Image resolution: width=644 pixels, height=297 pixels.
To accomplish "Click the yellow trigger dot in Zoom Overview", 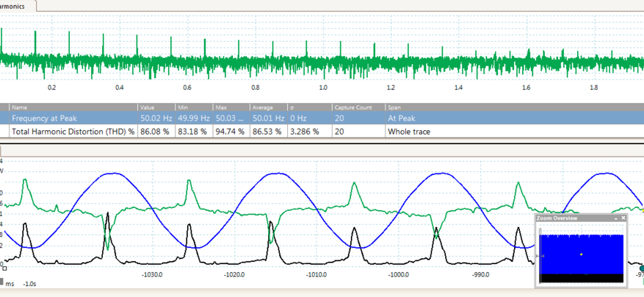I will coord(581,254).
